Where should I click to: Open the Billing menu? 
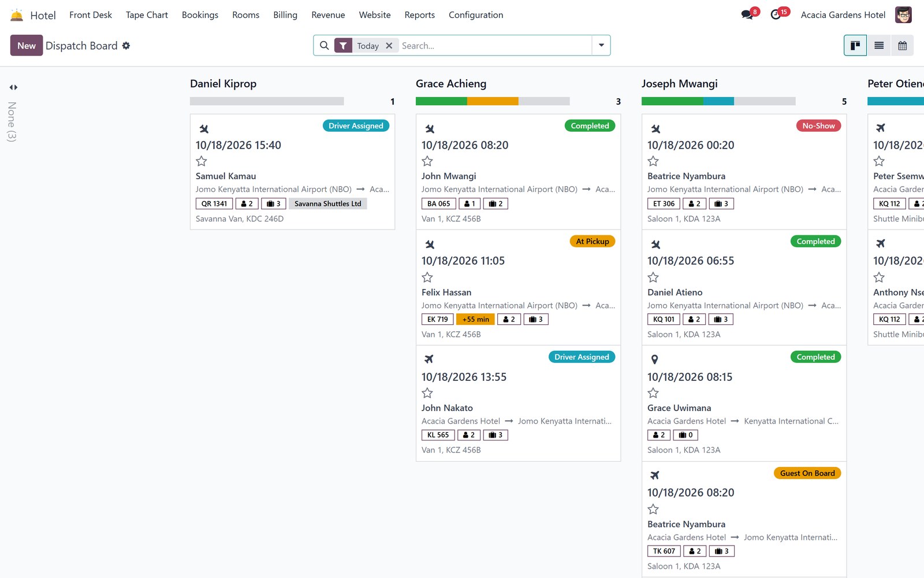coord(285,15)
